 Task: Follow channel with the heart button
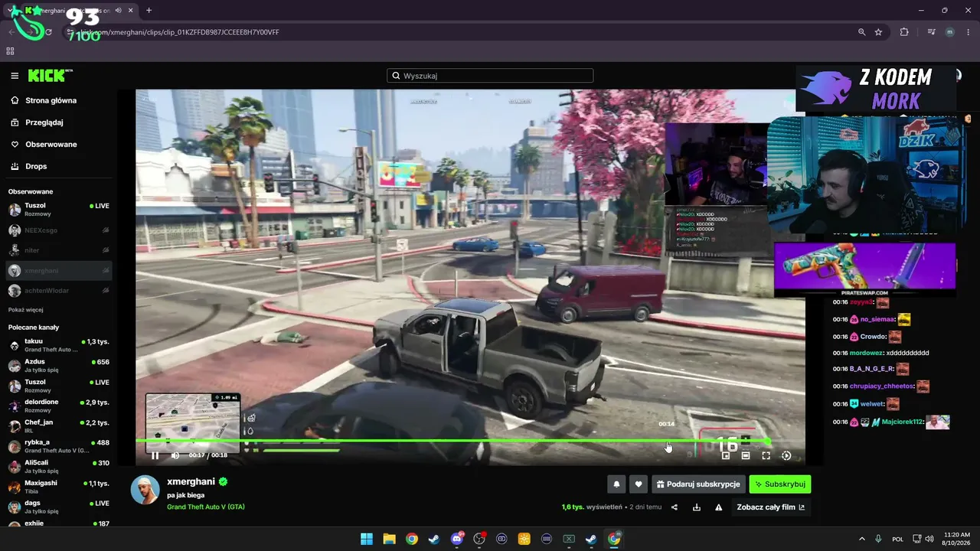click(x=639, y=484)
